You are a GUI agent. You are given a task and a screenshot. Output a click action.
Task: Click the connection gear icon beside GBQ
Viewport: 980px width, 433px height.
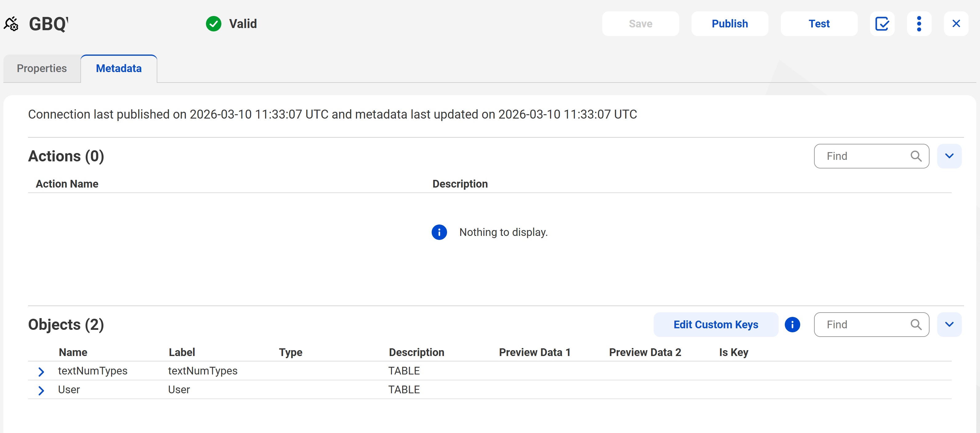[11, 24]
